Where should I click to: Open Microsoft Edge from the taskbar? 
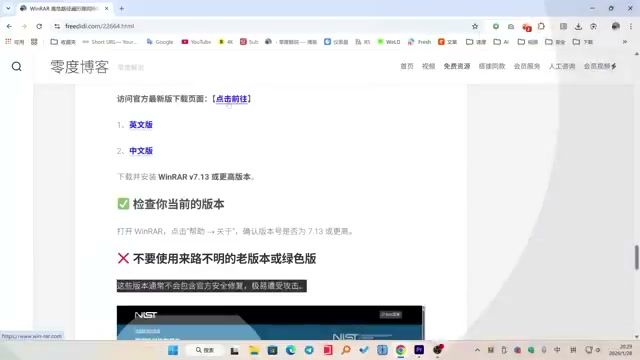291,350
